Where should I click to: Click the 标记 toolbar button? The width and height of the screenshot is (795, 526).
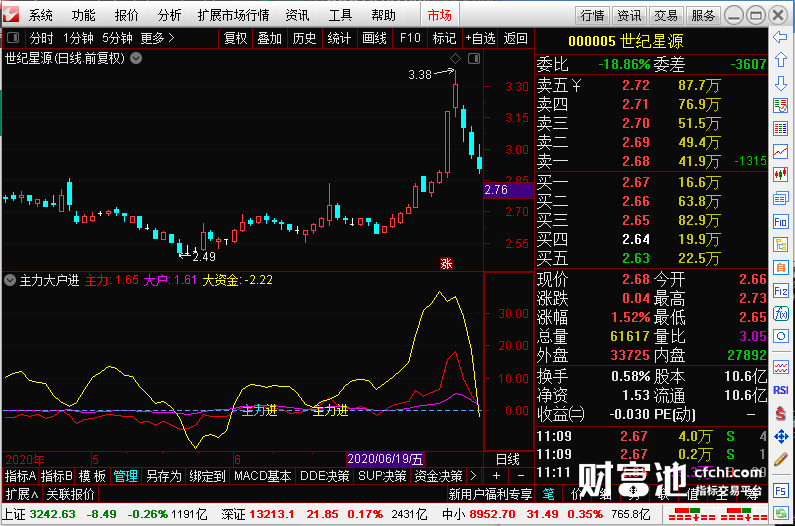click(x=444, y=38)
